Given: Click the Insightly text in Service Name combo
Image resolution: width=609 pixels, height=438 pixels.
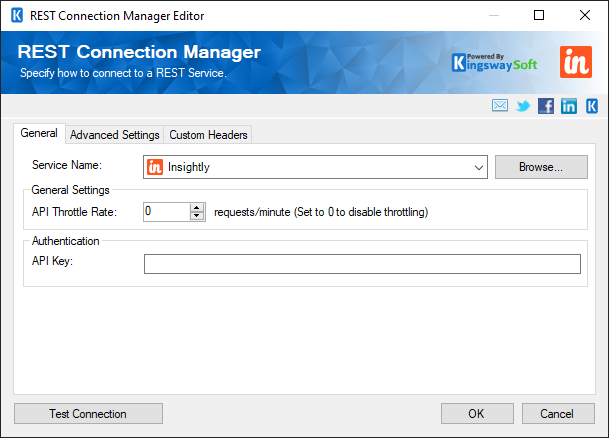Looking at the screenshot, I should click(x=189, y=167).
